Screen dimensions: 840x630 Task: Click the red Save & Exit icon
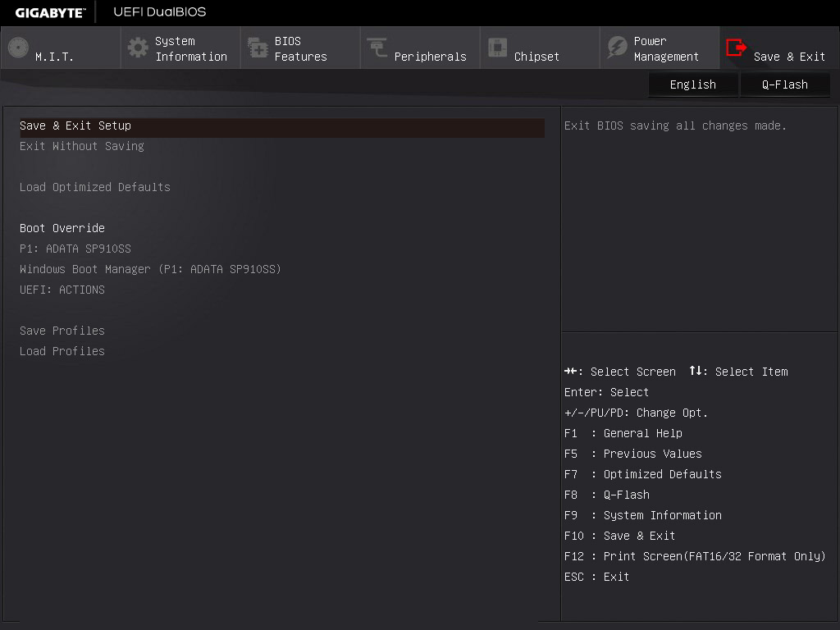pyautogui.click(x=737, y=48)
